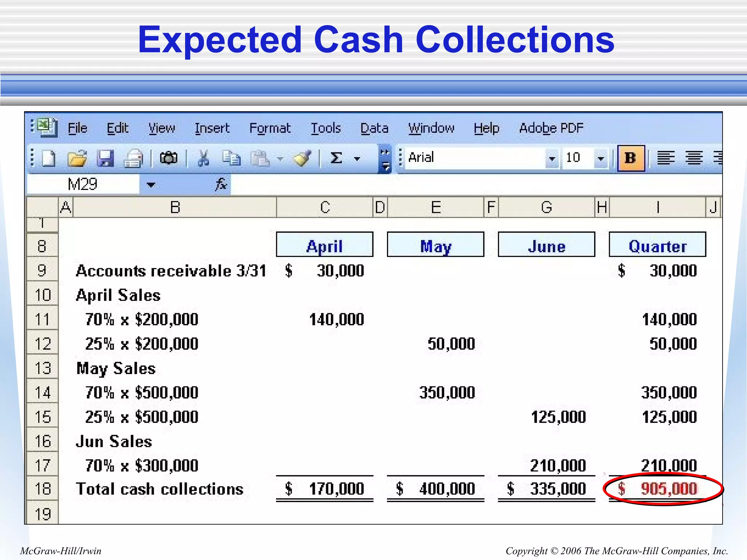Click the Insert Function fx button

point(221,184)
